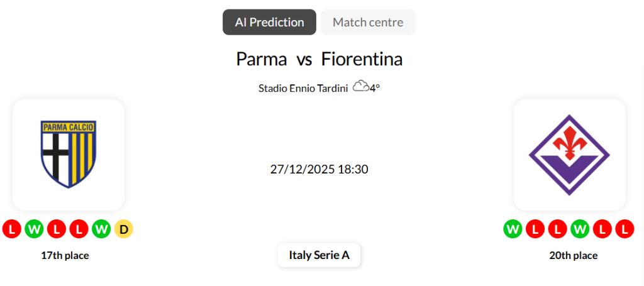Click the Stadio Ennio Tardini venue text

(x=303, y=88)
